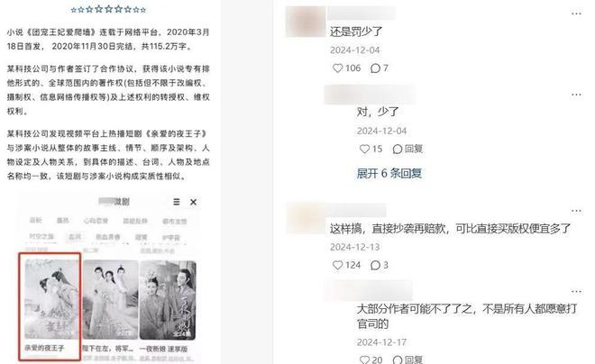Reply to the comment '对，少了'

pyautogui.click(x=408, y=149)
